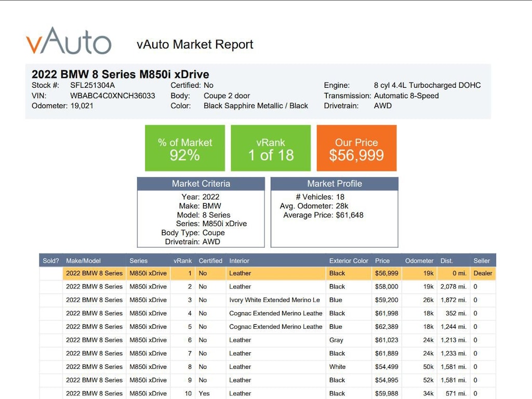Select the highlighted vRank 1 row
This screenshot has height=399, width=532.
[x=268, y=273]
